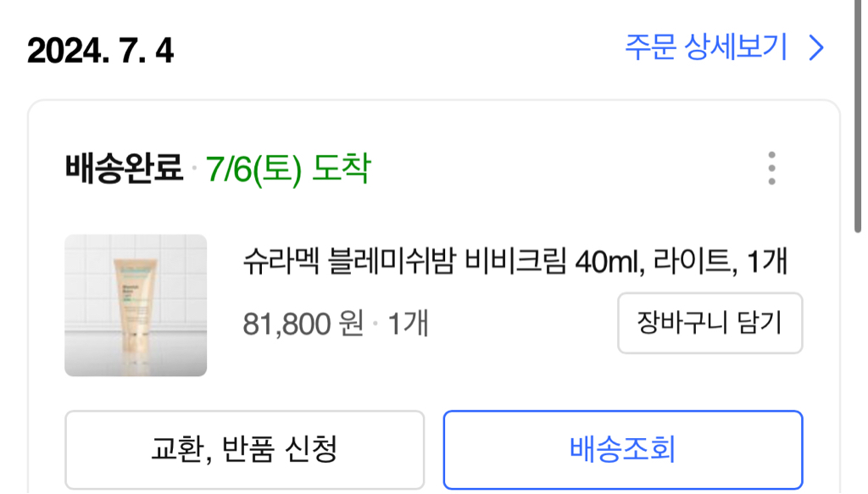The width and height of the screenshot is (868, 494).
Task: Click the green 7/6(토) 도착 arrival text
Action: [x=288, y=169]
